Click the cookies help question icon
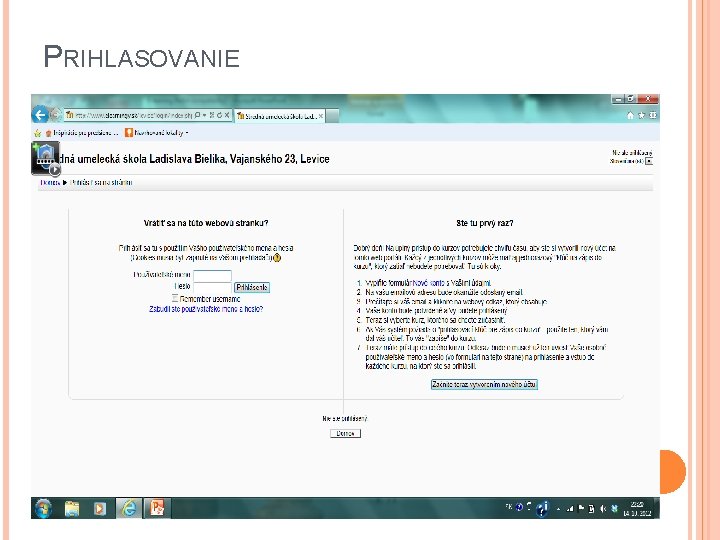The image size is (720, 540). click(x=277, y=258)
